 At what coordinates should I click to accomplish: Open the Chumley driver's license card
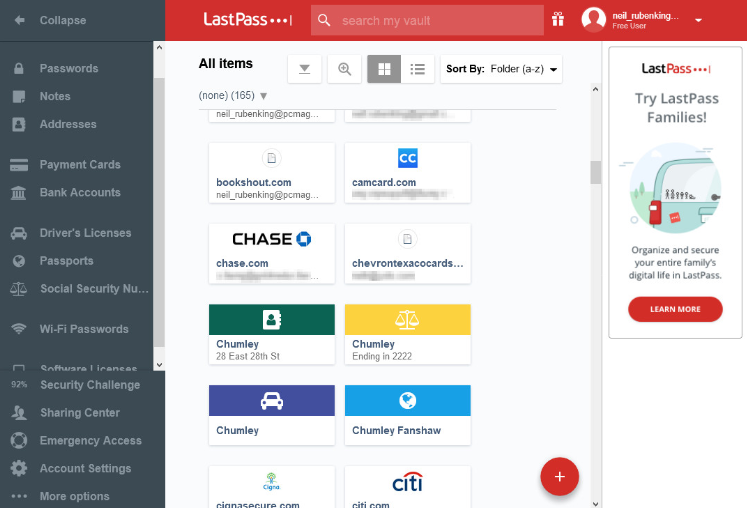272,415
